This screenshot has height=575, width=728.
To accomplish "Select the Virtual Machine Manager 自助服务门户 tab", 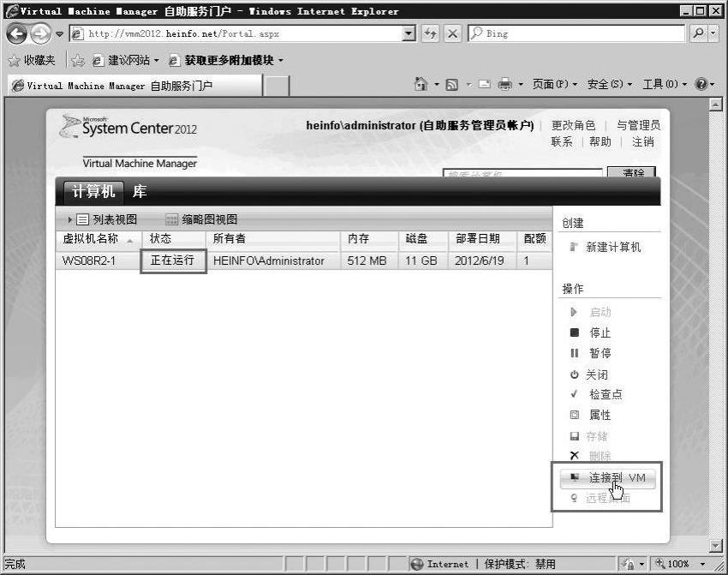I will coord(135,86).
